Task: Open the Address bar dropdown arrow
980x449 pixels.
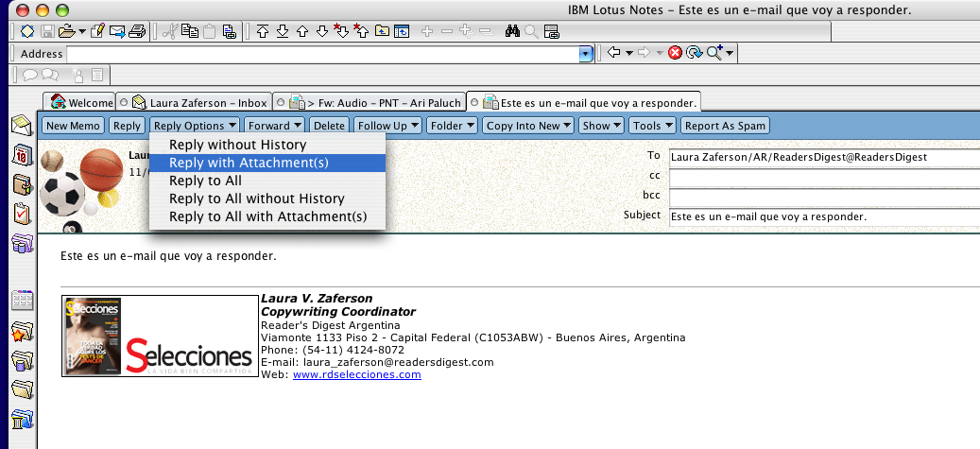Action: click(586, 55)
